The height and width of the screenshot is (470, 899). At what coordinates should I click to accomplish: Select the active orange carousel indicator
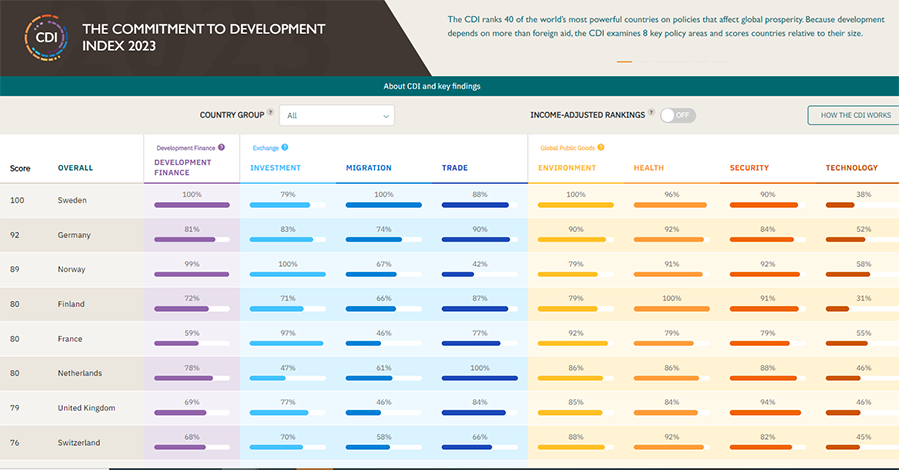[x=624, y=61]
